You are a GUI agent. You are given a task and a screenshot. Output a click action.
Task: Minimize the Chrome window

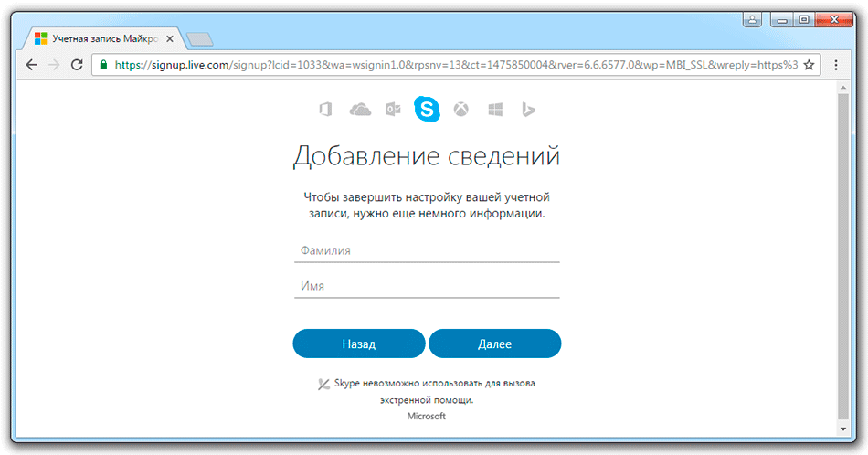(x=781, y=20)
